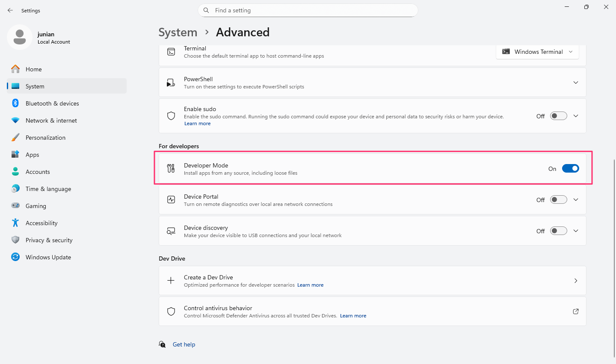Click the Find a setting search box
616x364 pixels.
point(308,10)
